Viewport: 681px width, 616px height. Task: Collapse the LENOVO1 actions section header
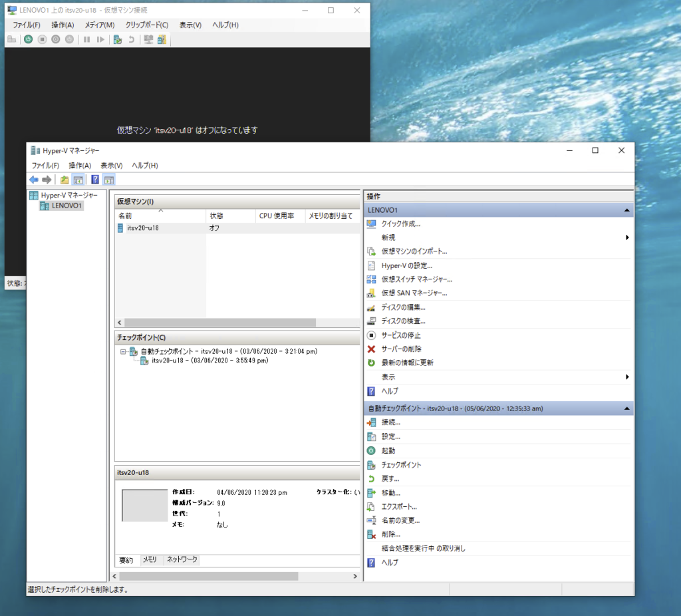tap(626, 210)
